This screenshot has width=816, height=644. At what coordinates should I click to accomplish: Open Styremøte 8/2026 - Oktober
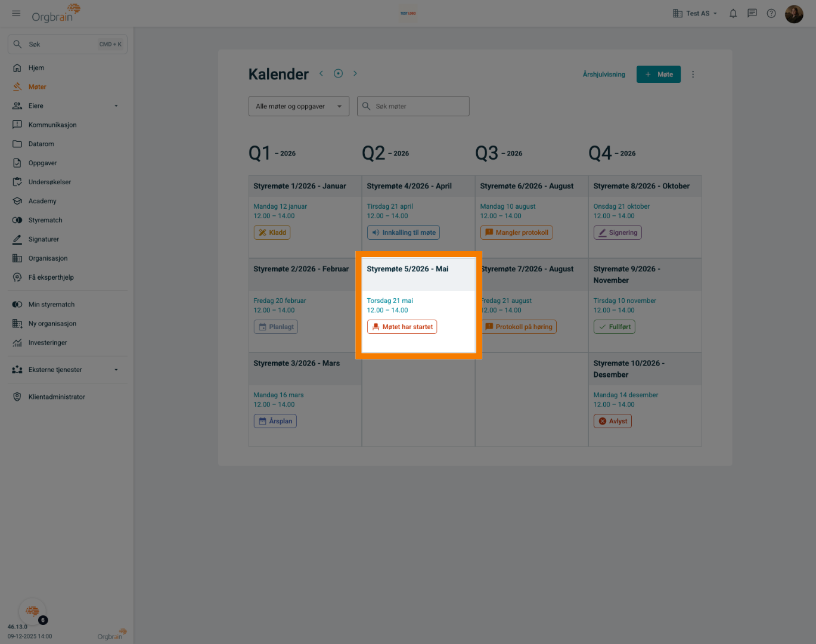coord(641,186)
